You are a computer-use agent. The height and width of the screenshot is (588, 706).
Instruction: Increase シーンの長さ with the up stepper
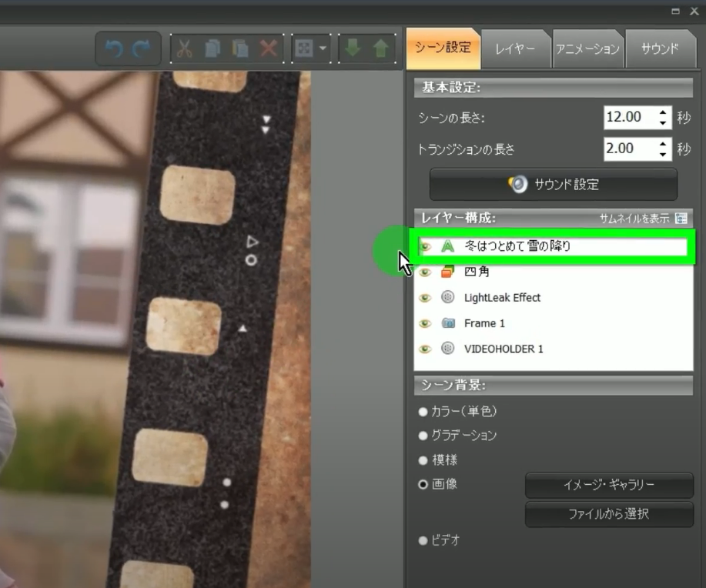click(663, 112)
